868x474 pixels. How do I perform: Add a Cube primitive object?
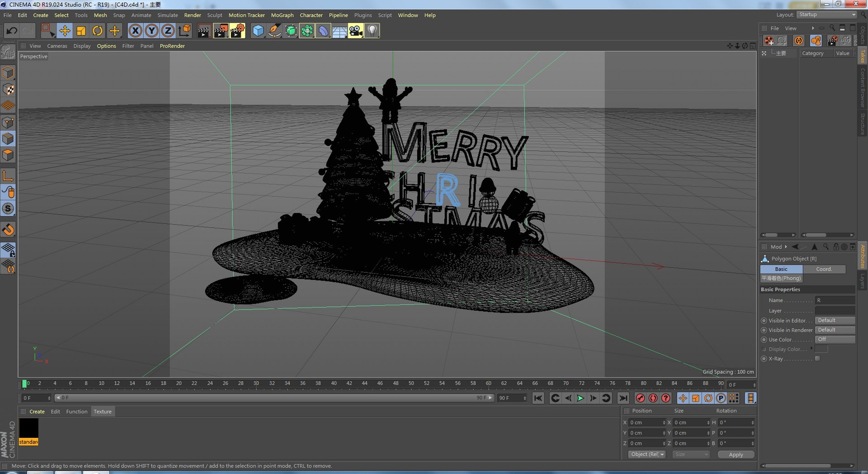click(x=258, y=31)
